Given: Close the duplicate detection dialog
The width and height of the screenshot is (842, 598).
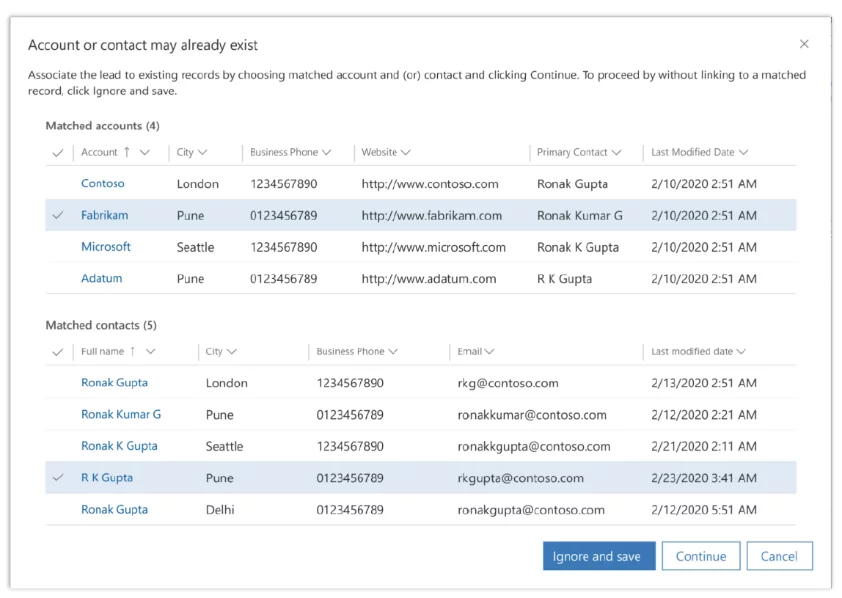Looking at the screenshot, I should (x=804, y=44).
